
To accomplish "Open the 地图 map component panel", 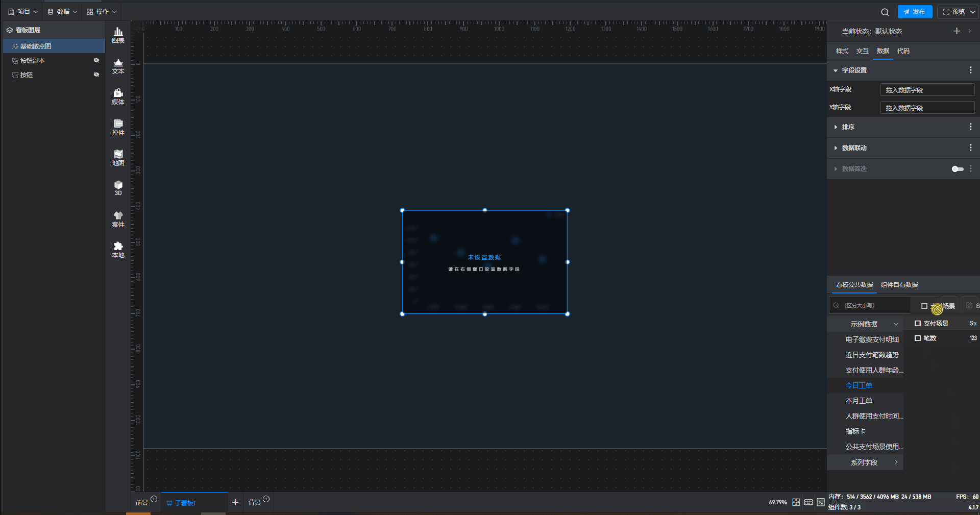I will coord(118,158).
